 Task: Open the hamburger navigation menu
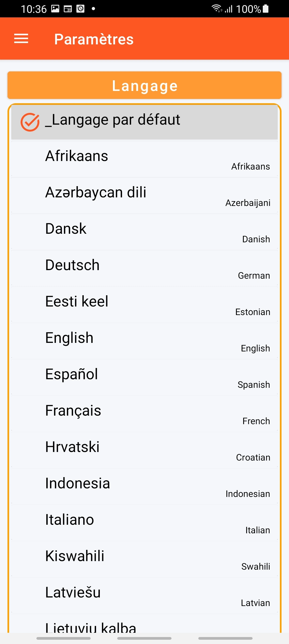coord(21,39)
